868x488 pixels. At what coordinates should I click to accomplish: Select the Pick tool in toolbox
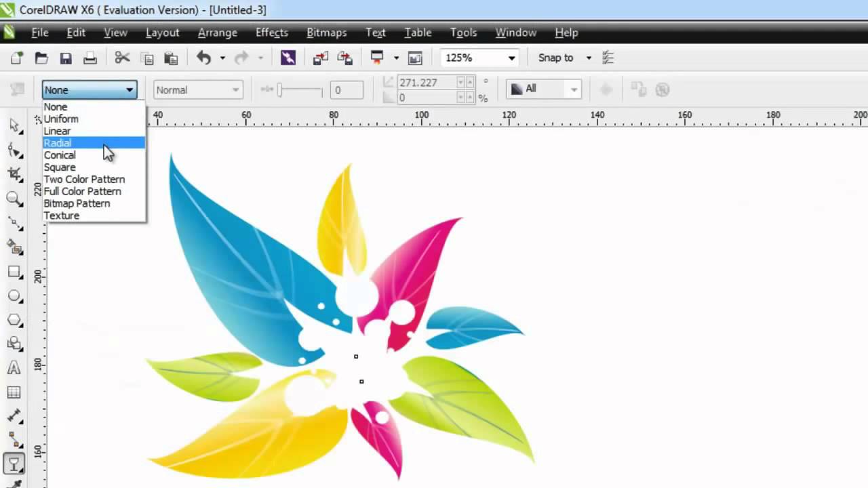tap(14, 125)
